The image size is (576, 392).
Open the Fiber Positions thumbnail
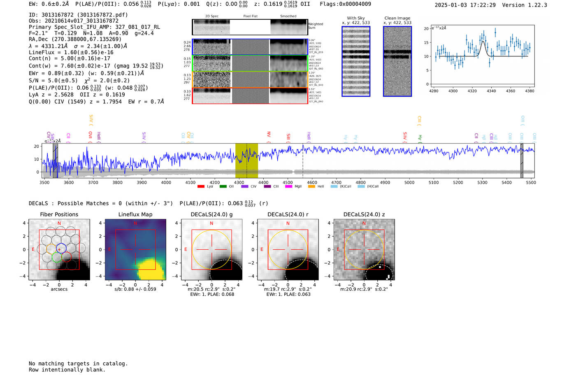click(x=59, y=250)
